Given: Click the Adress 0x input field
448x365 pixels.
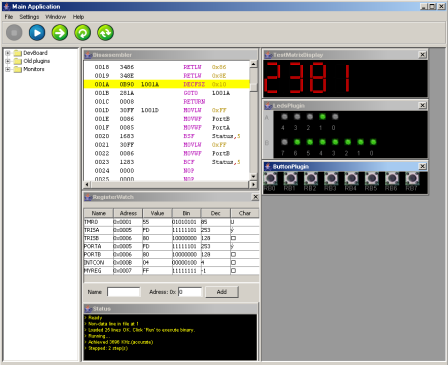Looking at the screenshot, I should tap(190, 292).
